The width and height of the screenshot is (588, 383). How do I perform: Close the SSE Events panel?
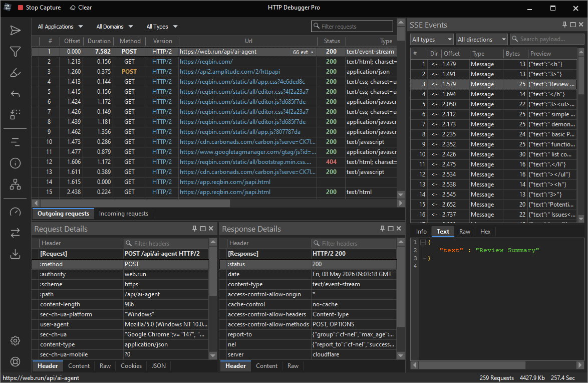pyautogui.click(x=581, y=25)
